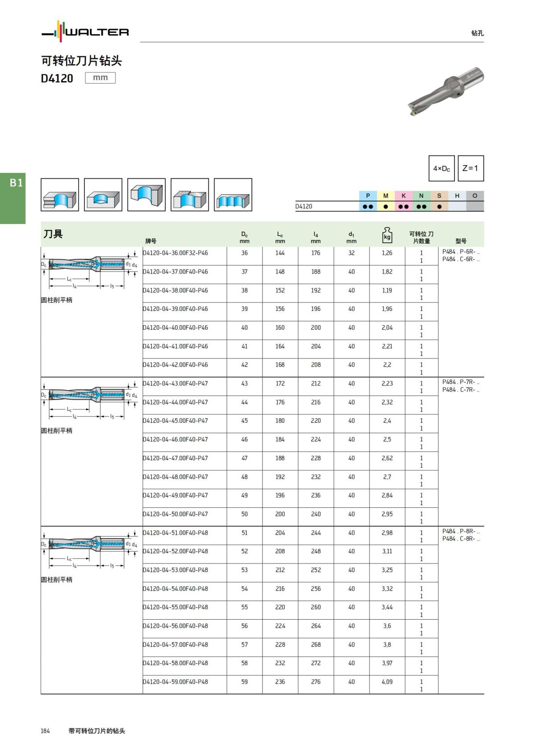Click the second tool dimension diagram

click(x=89, y=401)
